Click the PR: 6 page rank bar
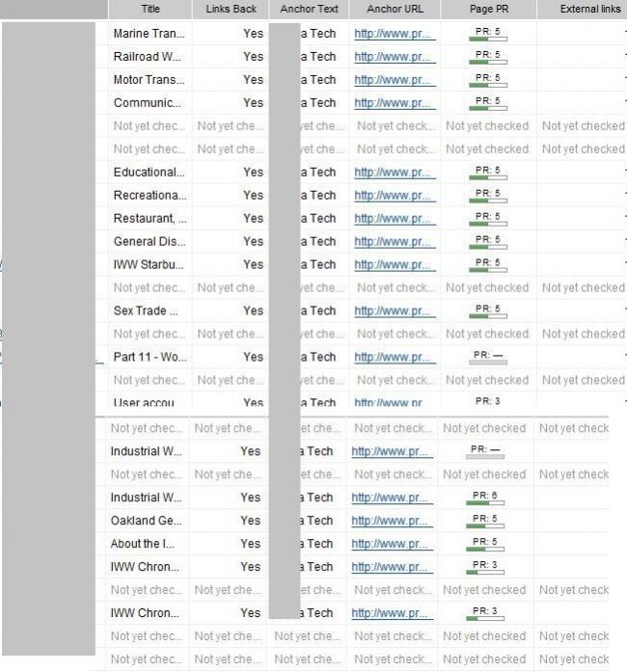Viewport: 627px width, 672px height. [x=486, y=497]
